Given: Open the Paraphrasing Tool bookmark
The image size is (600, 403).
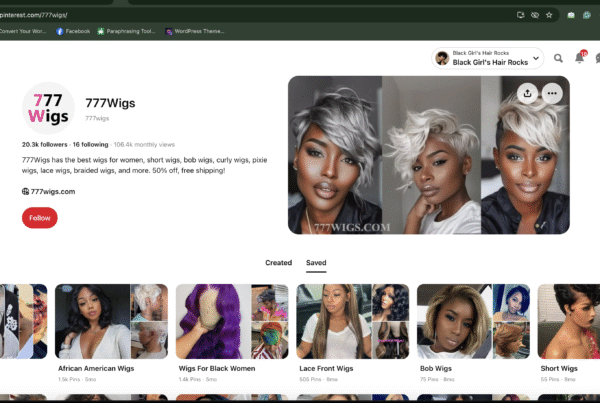Looking at the screenshot, I should [126, 31].
